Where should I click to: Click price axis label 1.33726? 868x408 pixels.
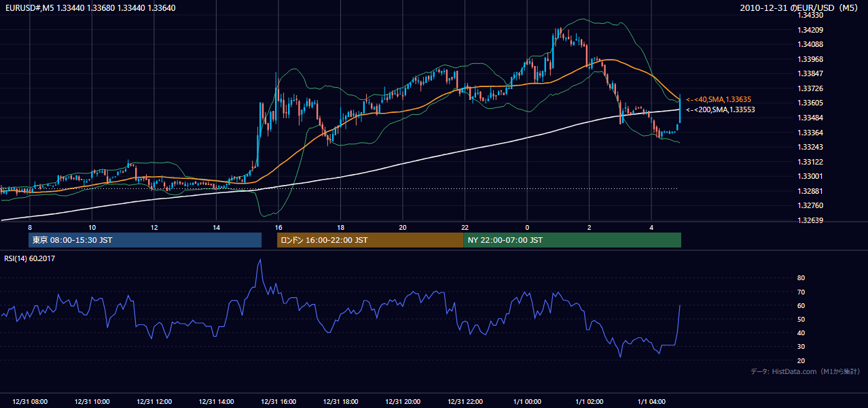(x=809, y=88)
